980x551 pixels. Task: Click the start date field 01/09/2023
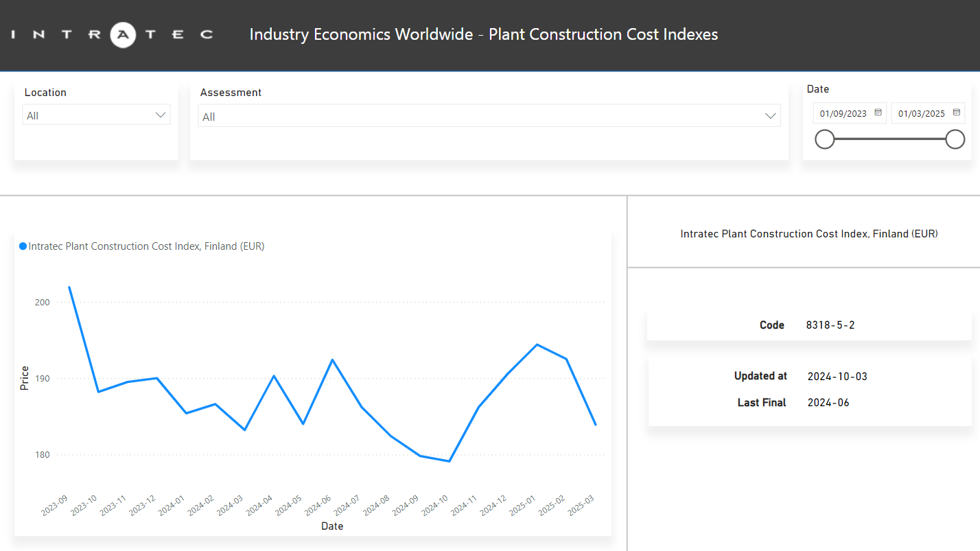click(x=843, y=113)
